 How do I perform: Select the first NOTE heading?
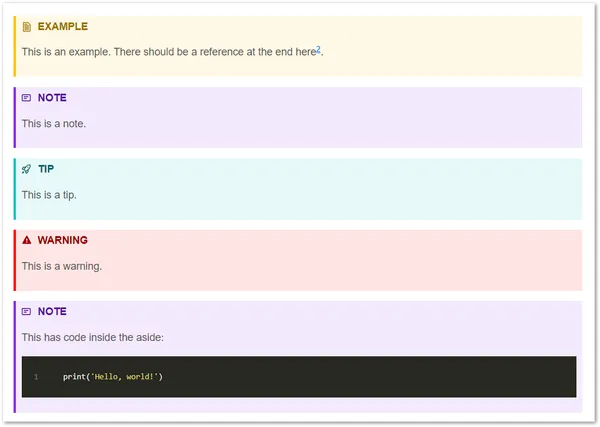click(52, 98)
